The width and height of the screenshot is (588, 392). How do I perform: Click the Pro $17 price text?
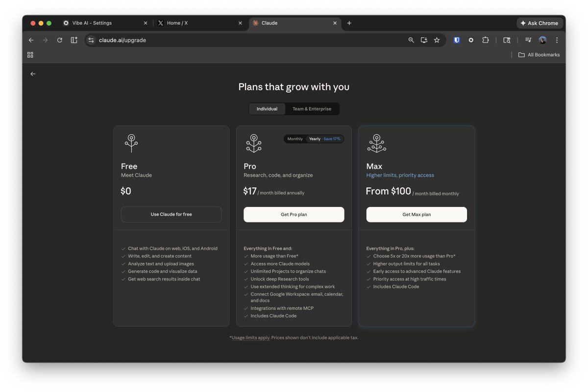pos(250,191)
